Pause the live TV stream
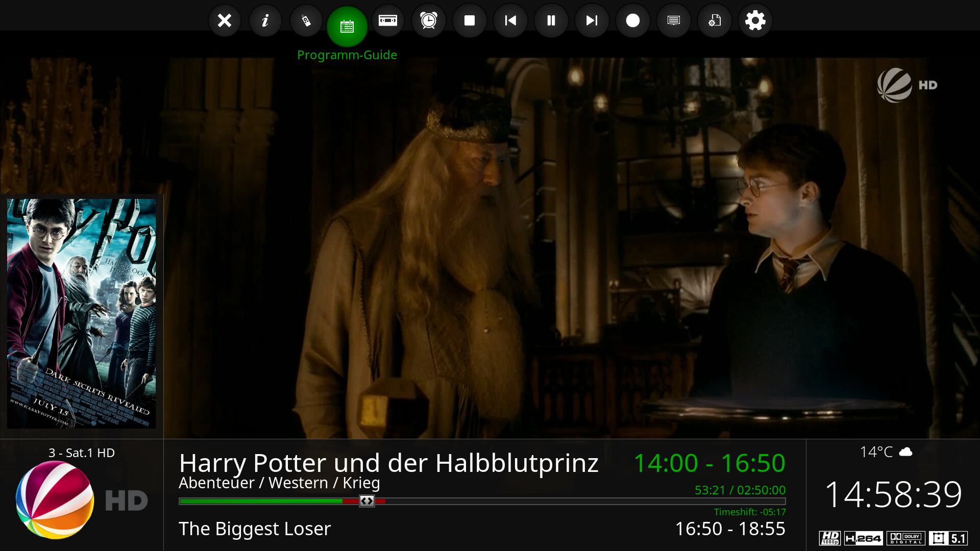This screenshot has height=551, width=980. [551, 20]
